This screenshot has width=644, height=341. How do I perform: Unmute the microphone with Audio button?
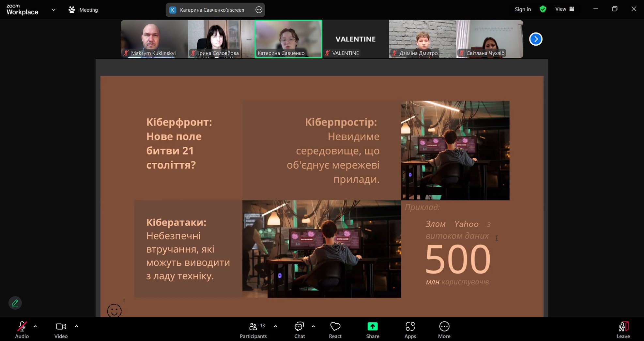pos(22,330)
